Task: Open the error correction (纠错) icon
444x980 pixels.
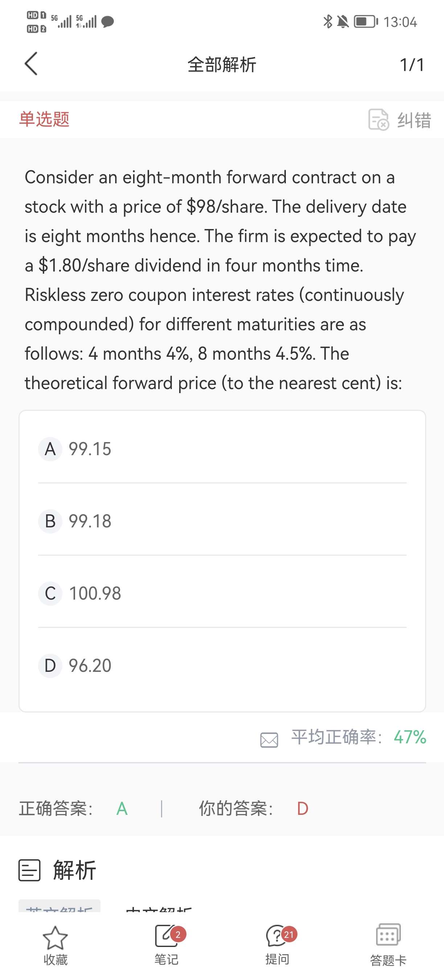Action: [x=378, y=120]
